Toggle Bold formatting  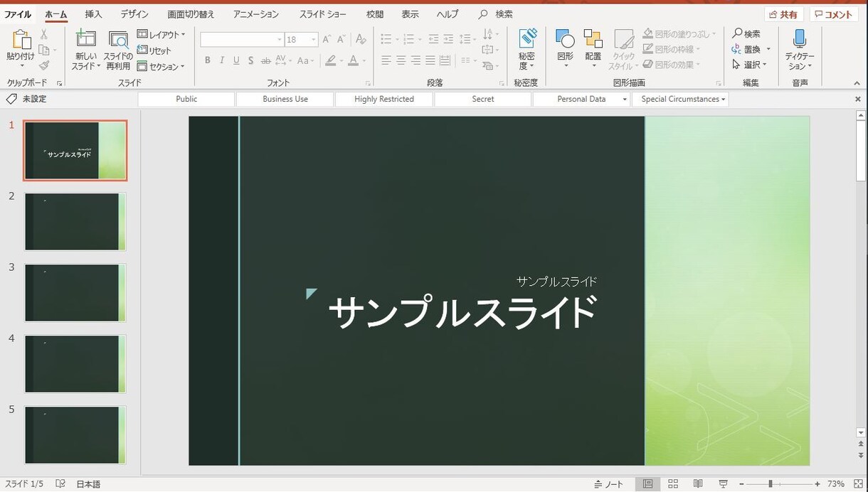pyautogui.click(x=208, y=60)
